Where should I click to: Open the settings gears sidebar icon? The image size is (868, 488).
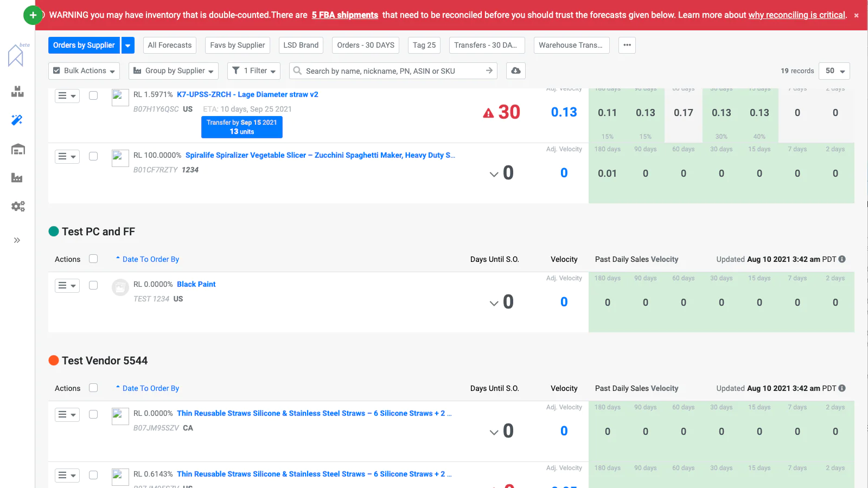(18, 207)
